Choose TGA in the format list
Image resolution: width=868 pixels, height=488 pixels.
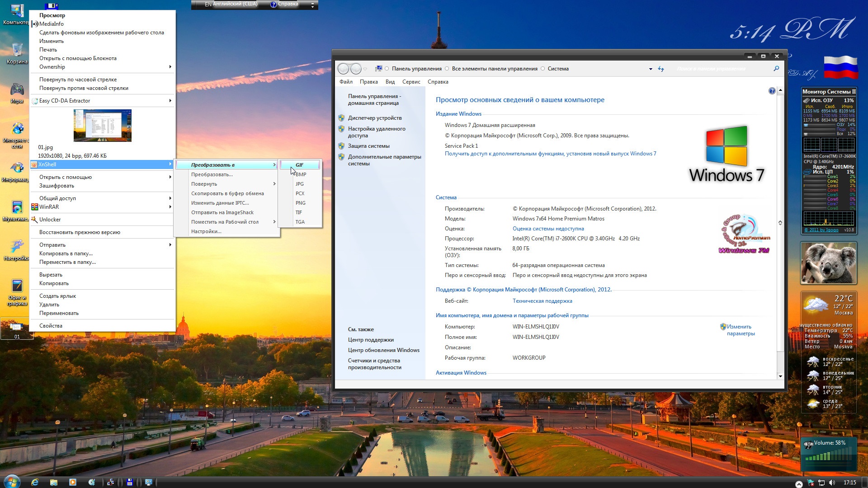(x=300, y=222)
